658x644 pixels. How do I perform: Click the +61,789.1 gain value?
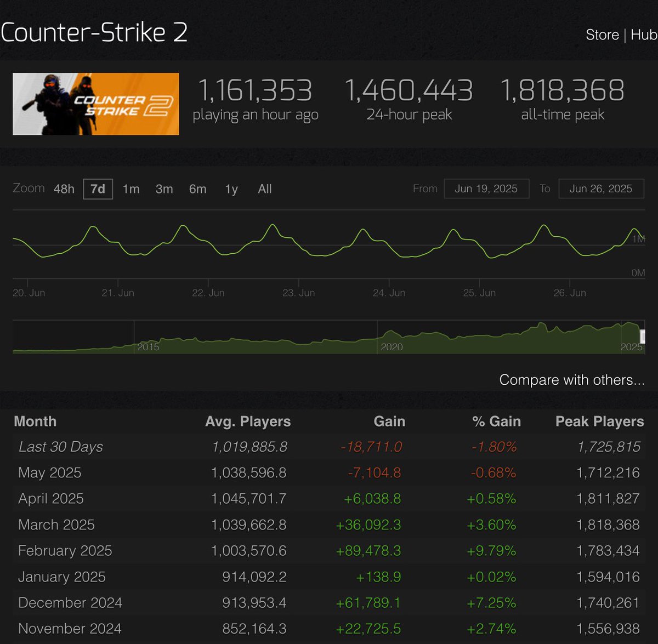[368, 603]
